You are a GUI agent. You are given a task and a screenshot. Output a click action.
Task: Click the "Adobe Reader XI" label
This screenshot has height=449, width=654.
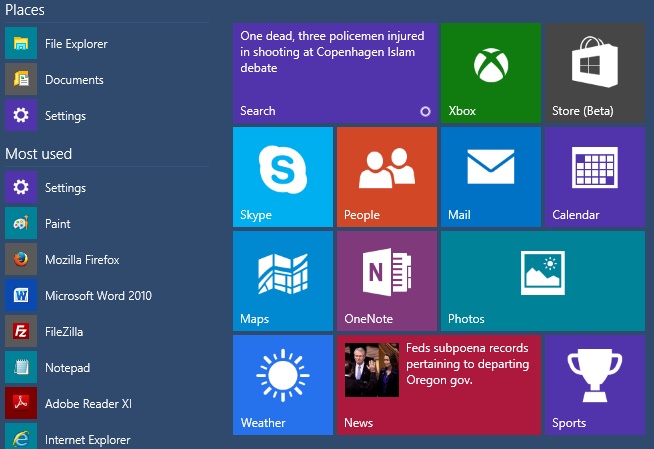pos(88,404)
